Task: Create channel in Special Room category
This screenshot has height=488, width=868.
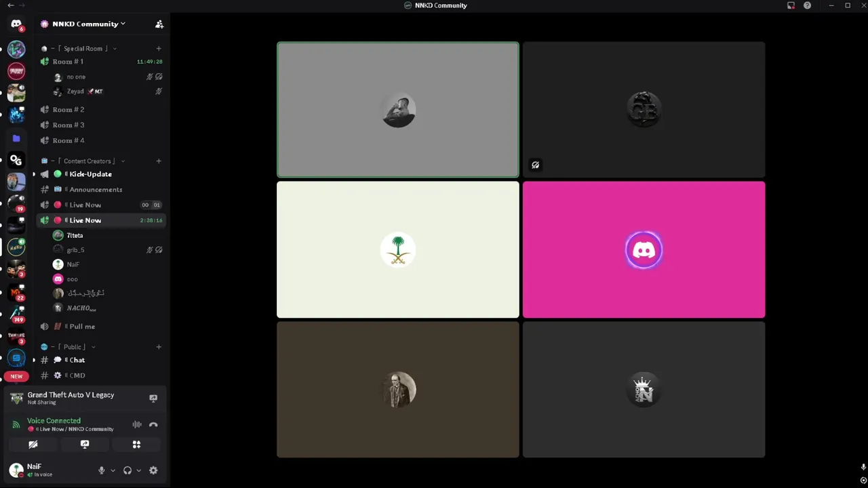Action: pyautogui.click(x=159, y=49)
